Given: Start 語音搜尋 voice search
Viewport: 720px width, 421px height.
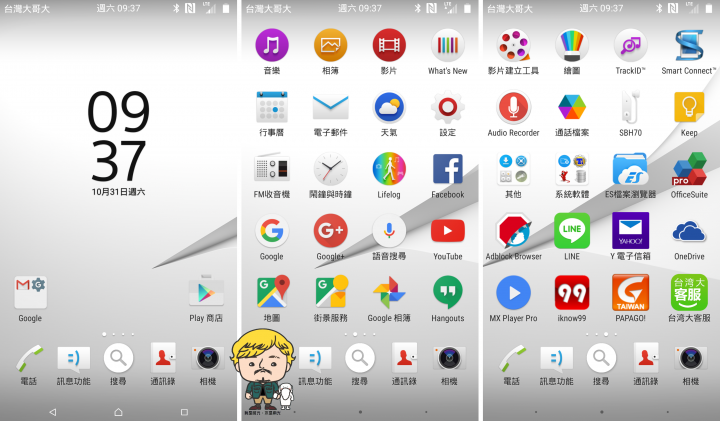Looking at the screenshot, I should (x=389, y=231).
